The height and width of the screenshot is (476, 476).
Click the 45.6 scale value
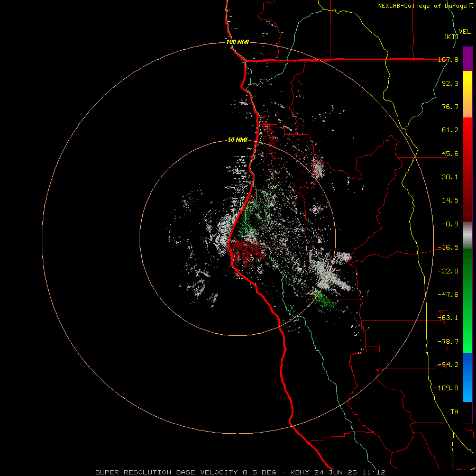[450, 153]
